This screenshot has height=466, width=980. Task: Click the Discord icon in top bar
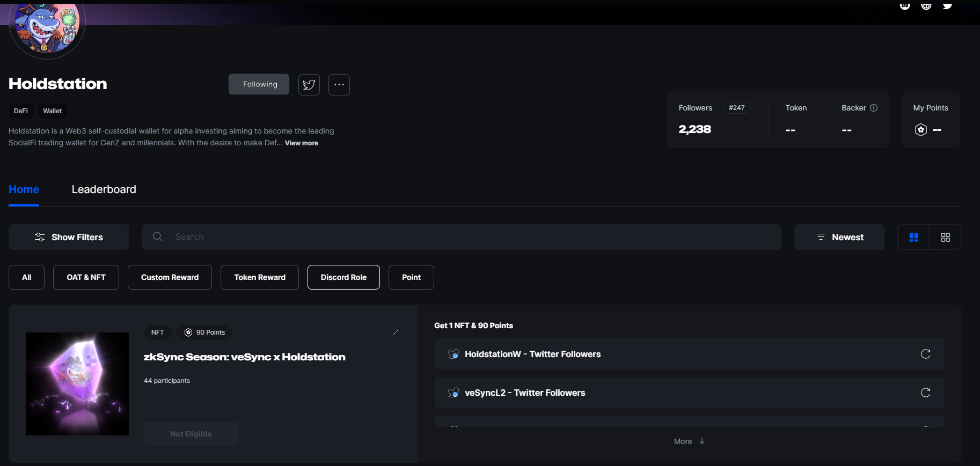coord(905,6)
